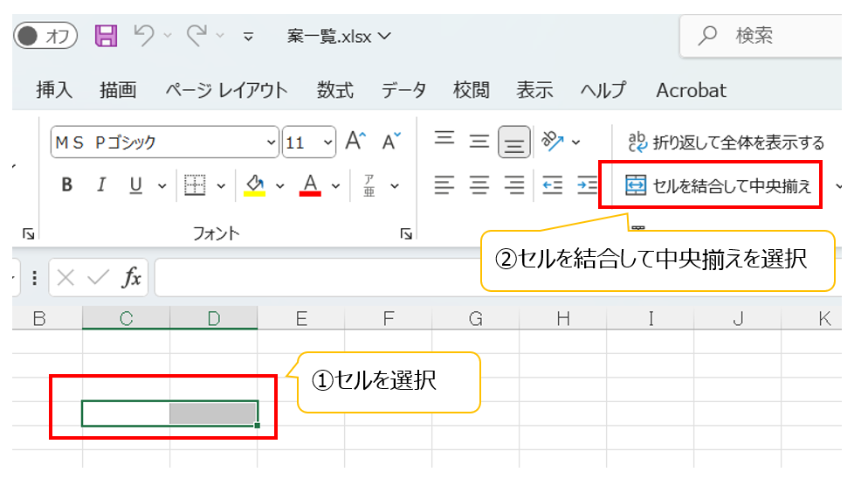Apply Italic formatting
The image size is (868, 486).
pyautogui.click(x=101, y=185)
